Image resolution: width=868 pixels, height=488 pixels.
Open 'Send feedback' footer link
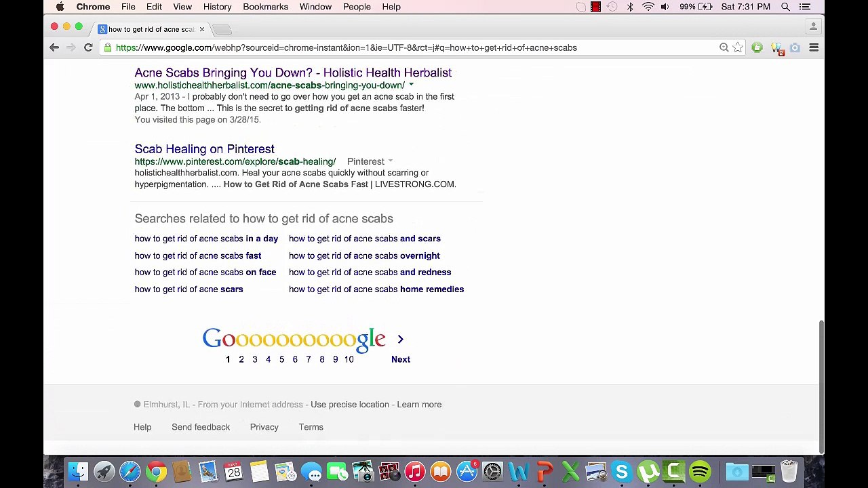coord(201,427)
